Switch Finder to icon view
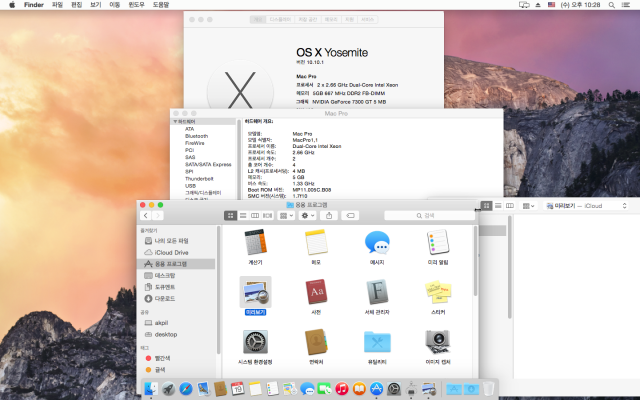This screenshot has height=400, width=640. pyautogui.click(x=231, y=216)
